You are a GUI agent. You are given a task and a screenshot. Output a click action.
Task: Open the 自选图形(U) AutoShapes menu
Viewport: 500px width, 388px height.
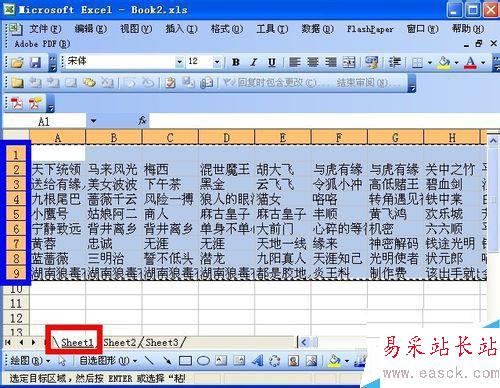click(x=108, y=361)
